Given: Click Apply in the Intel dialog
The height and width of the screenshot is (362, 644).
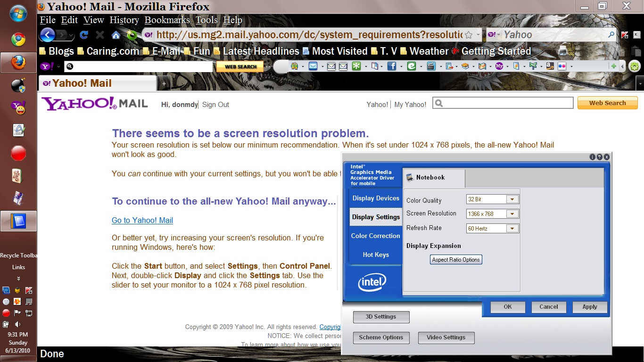Looking at the screenshot, I should (590, 307).
